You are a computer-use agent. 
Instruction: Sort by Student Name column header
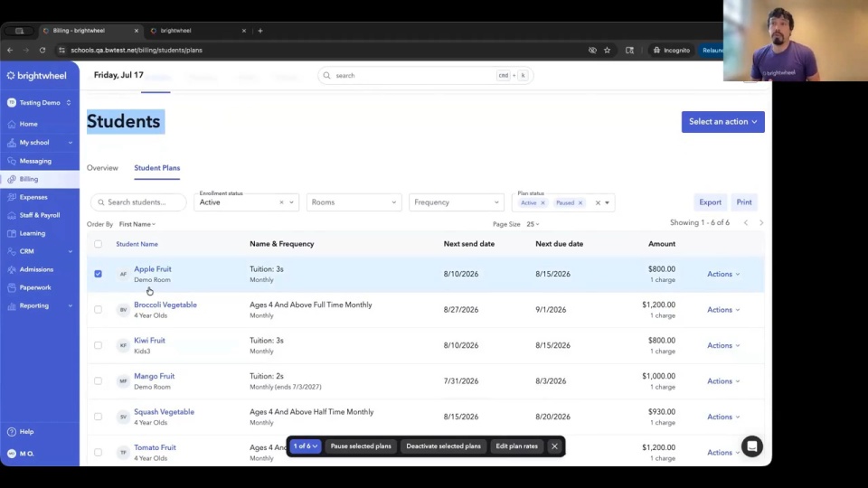point(137,244)
